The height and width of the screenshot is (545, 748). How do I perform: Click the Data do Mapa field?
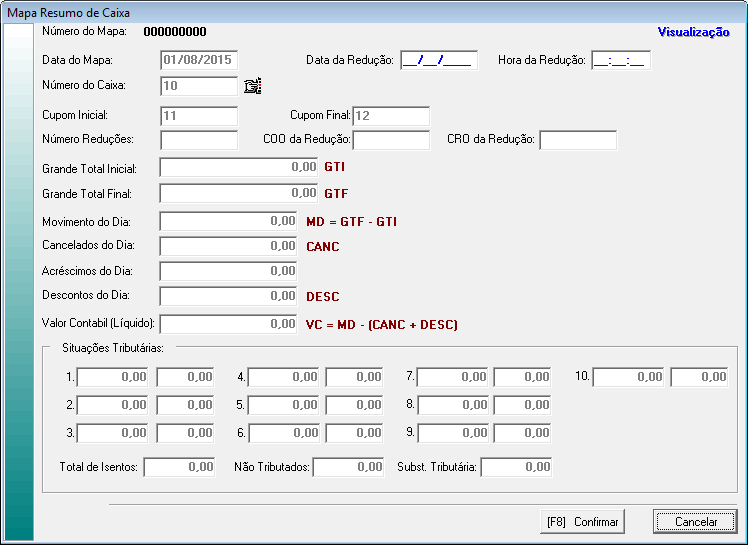tap(199, 60)
